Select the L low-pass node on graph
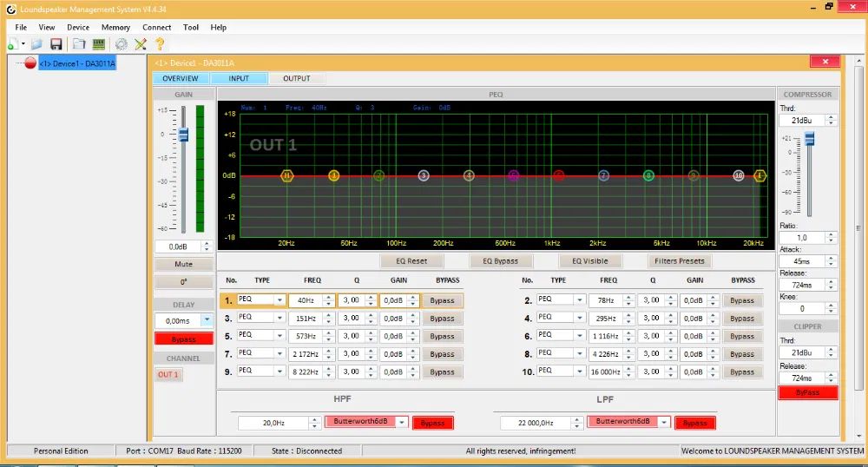This screenshot has height=467, width=868. point(760,175)
